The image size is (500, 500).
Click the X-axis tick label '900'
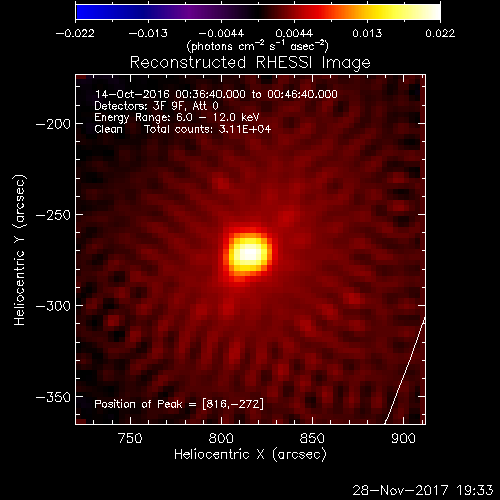tap(403, 438)
